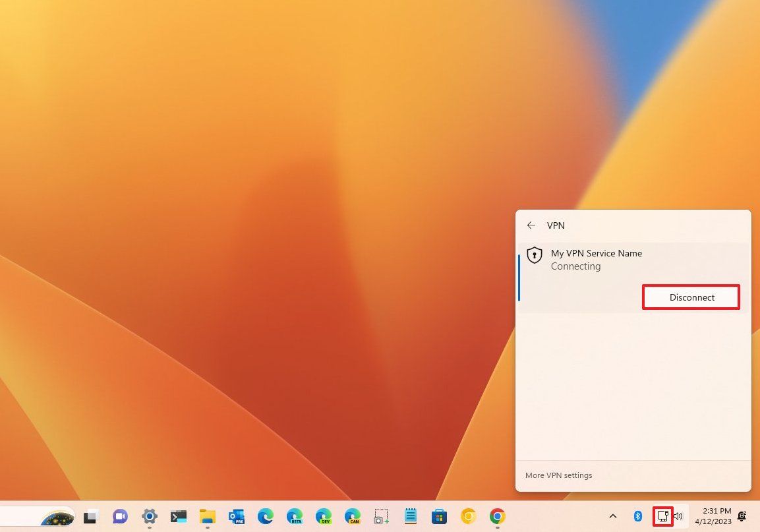Image resolution: width=760 pixels, height=532 pixels.
Task: Open Notepad from the taskbar
Action: click(410, 516)
